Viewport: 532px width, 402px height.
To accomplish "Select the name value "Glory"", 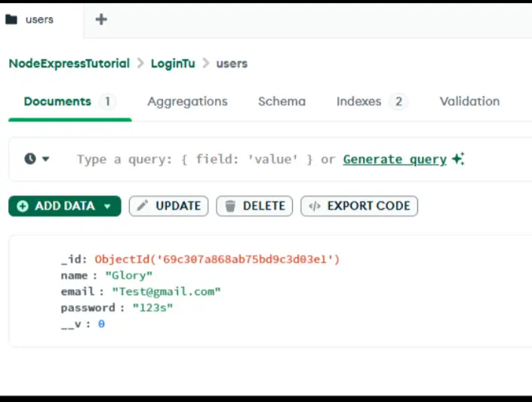I will tap(129, 275).
